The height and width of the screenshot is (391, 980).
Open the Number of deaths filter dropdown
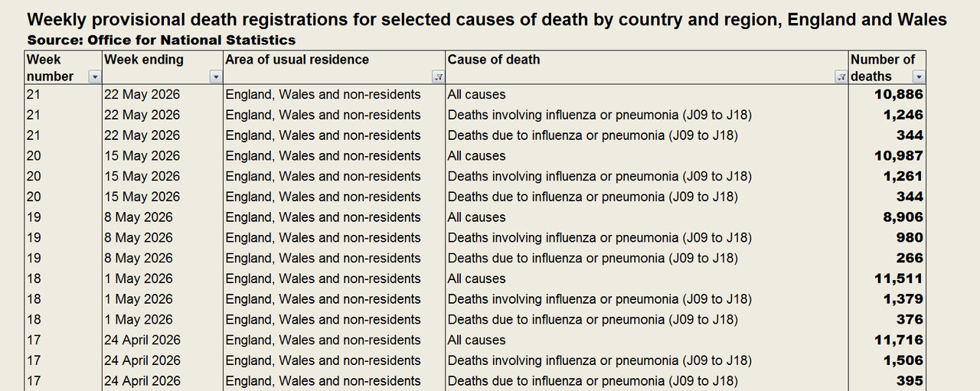pyautogui.click(x=919, y=77)
